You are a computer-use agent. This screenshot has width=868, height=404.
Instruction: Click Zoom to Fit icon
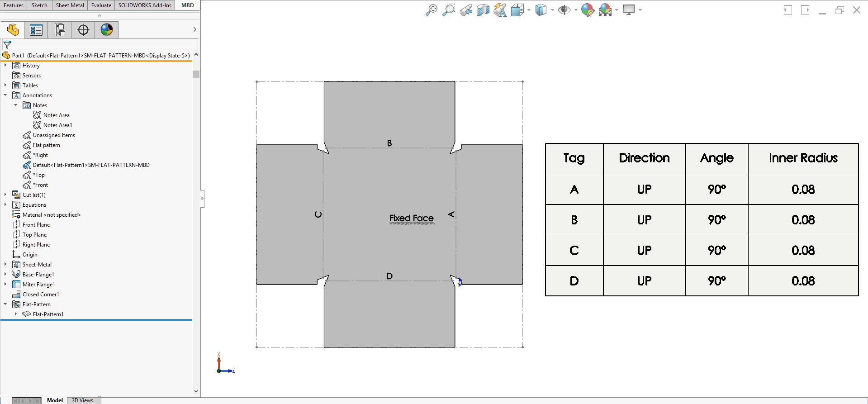coord(432,10)
